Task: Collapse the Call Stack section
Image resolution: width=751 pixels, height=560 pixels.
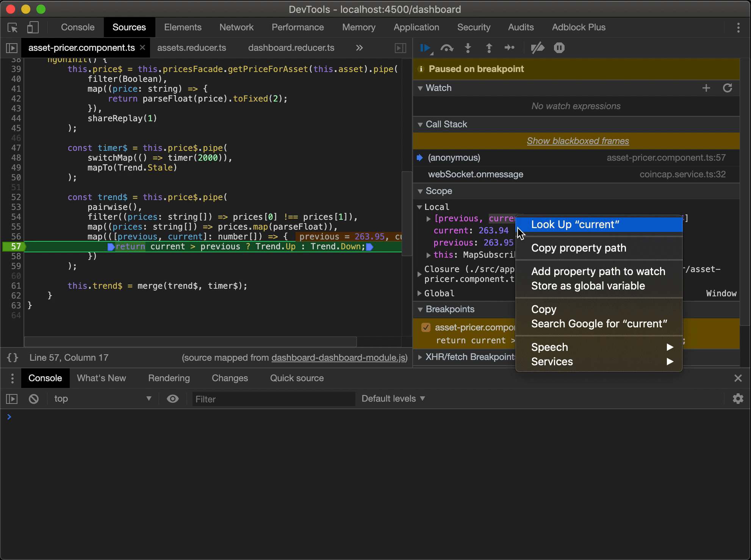Action: point(420,125)
